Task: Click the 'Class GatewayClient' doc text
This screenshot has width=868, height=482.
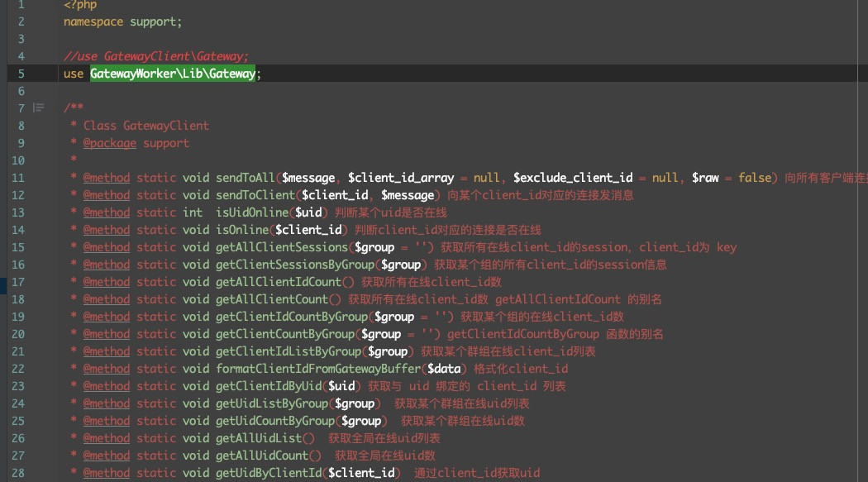Action: pyautogui.click(x=146, y=126)
